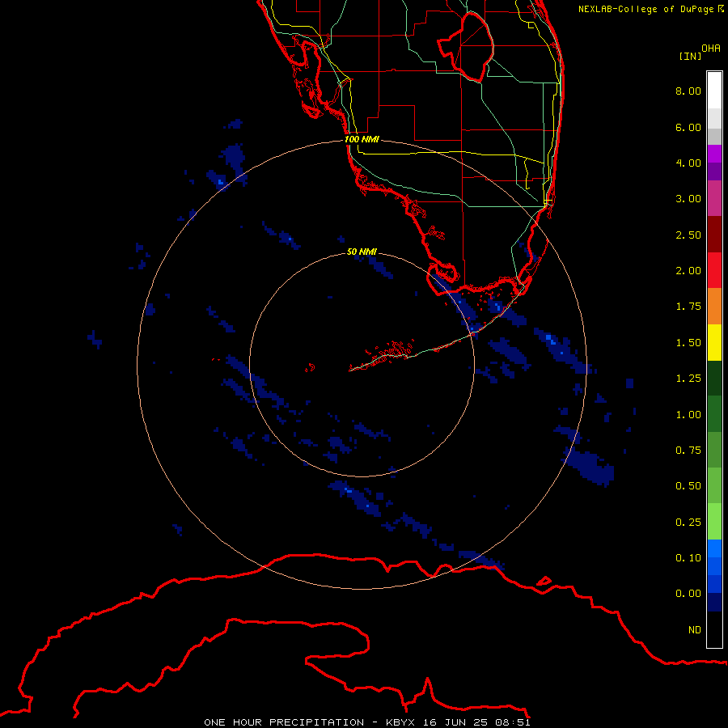Click the small island outline west of Keys

point(310,368)
